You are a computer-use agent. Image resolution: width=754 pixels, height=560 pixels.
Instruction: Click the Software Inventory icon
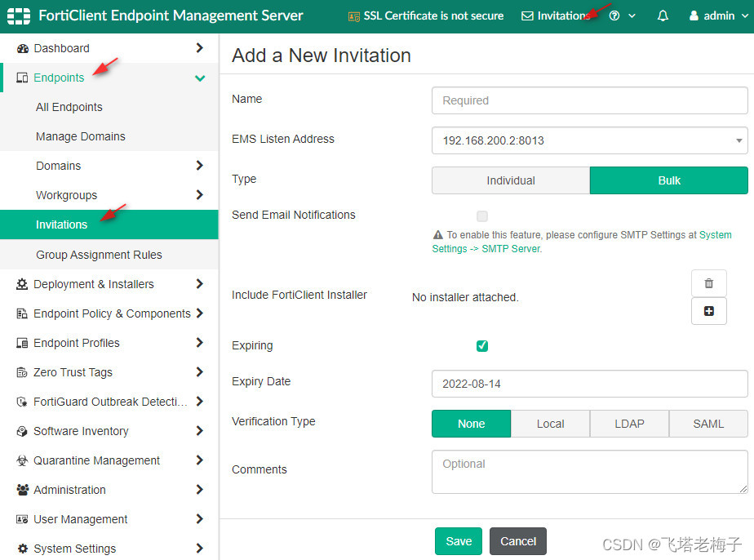[22, 431]
